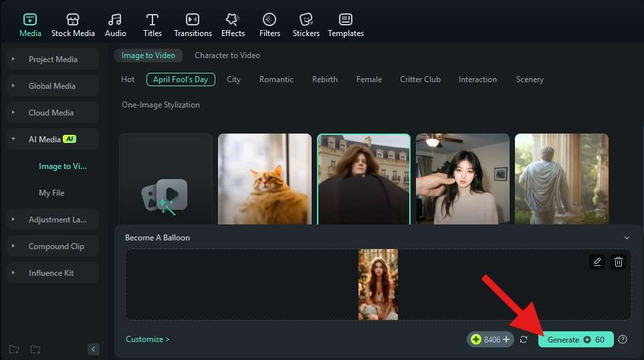Open the Effects tab
This screenshot has width=644, height=360.
[233, 25]
